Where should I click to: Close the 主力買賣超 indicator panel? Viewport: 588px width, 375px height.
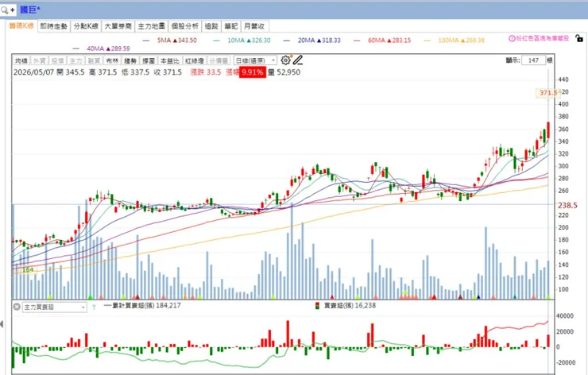click(17, 307)
